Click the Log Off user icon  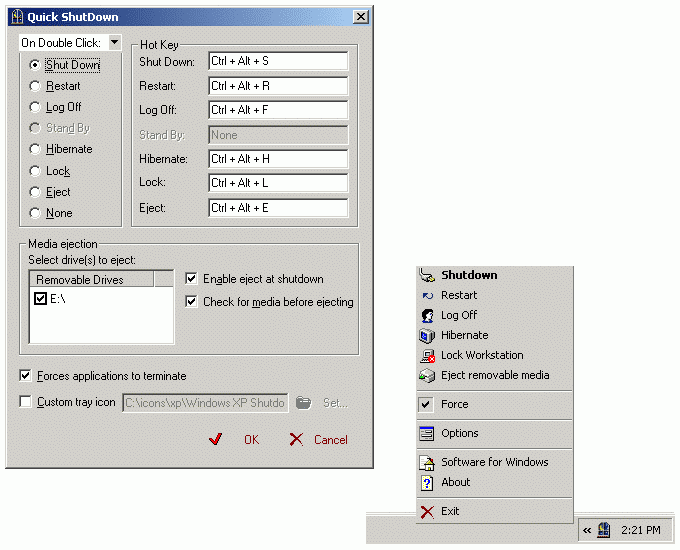point(427,315)
